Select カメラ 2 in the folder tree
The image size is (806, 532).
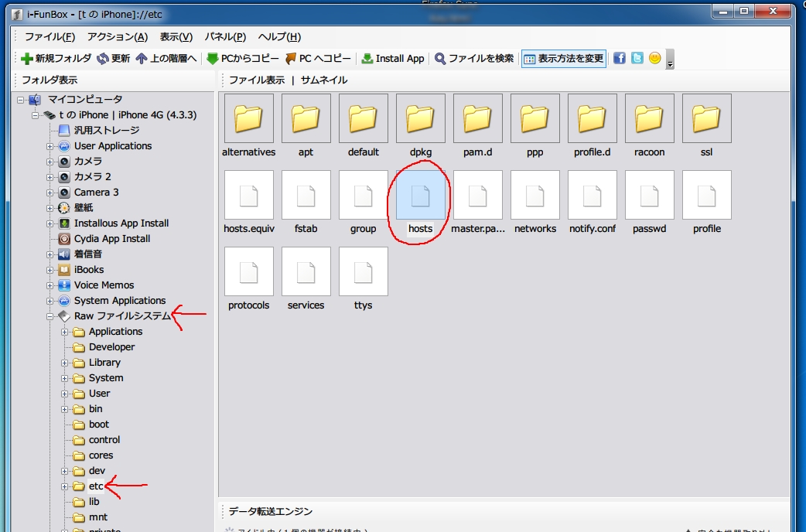click(x=93, y=177)
